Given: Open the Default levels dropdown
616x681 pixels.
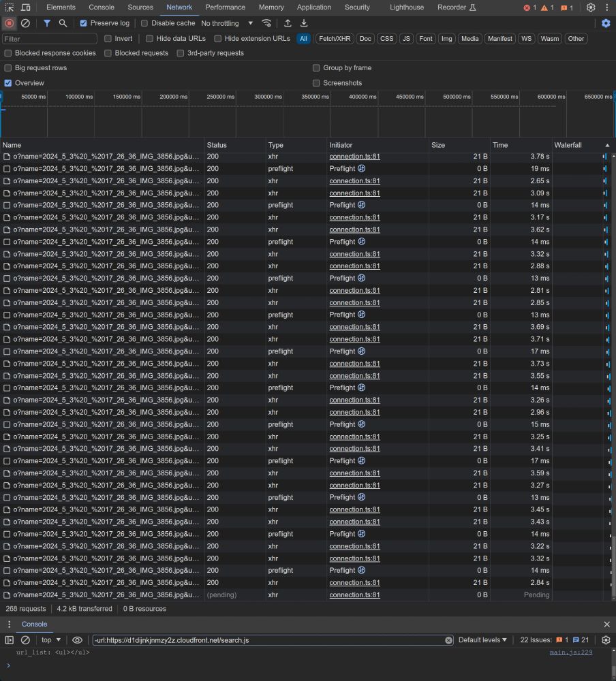Looking at the screenshot, I should [x=481, y=639].
